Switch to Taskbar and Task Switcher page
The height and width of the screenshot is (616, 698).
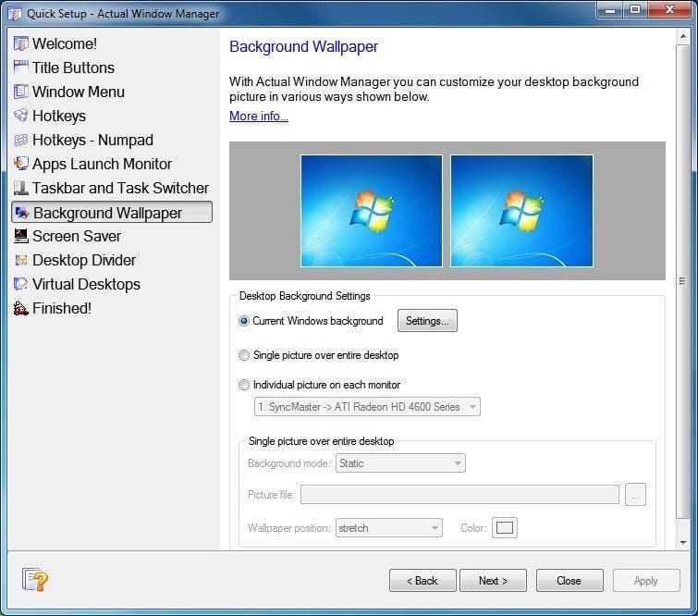click(x=120, y=188)
